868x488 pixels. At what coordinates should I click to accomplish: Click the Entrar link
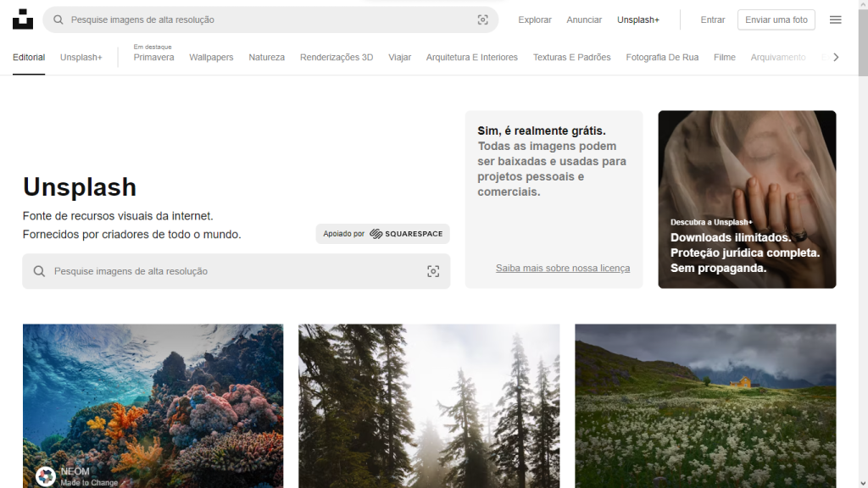pyautogui.click(x=712, y=19)
